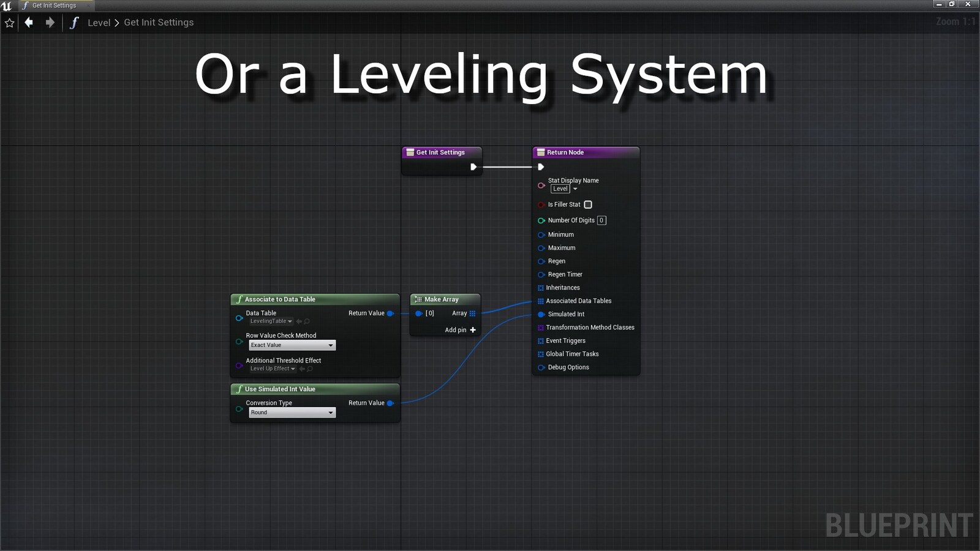980x551 pixels.
Task: Click the Array output pin on Make Array
Action: (x=472, y=313)
